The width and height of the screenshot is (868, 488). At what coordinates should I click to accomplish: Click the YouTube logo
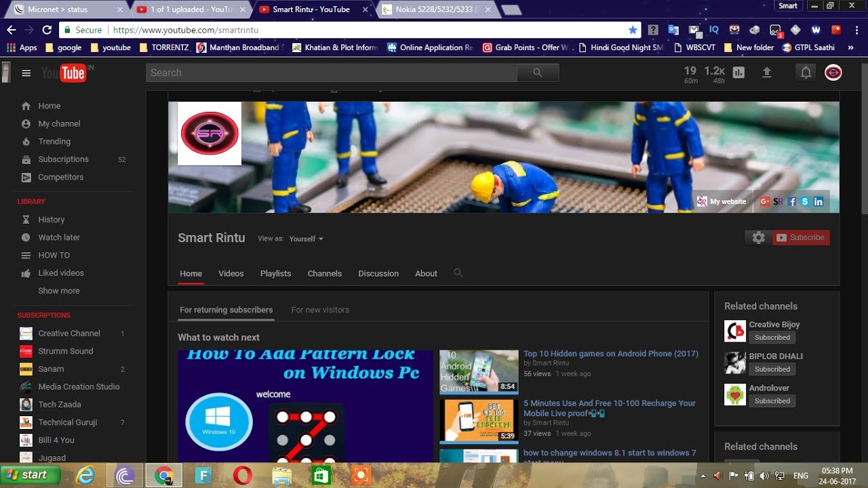point(63,73)
